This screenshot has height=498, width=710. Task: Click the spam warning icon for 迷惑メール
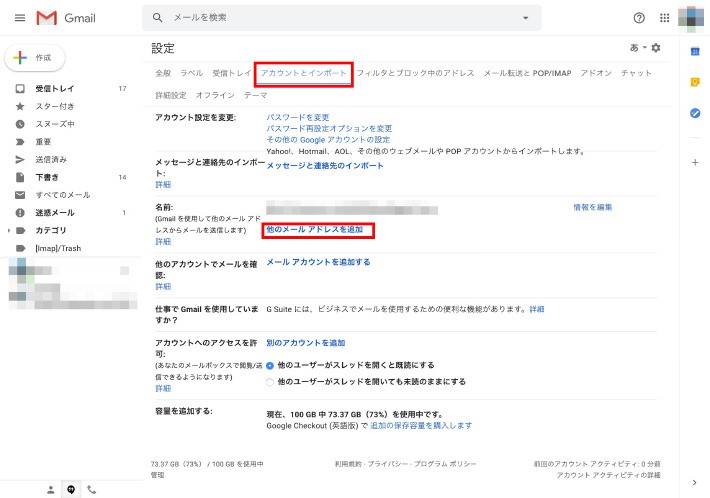point(20,212)
